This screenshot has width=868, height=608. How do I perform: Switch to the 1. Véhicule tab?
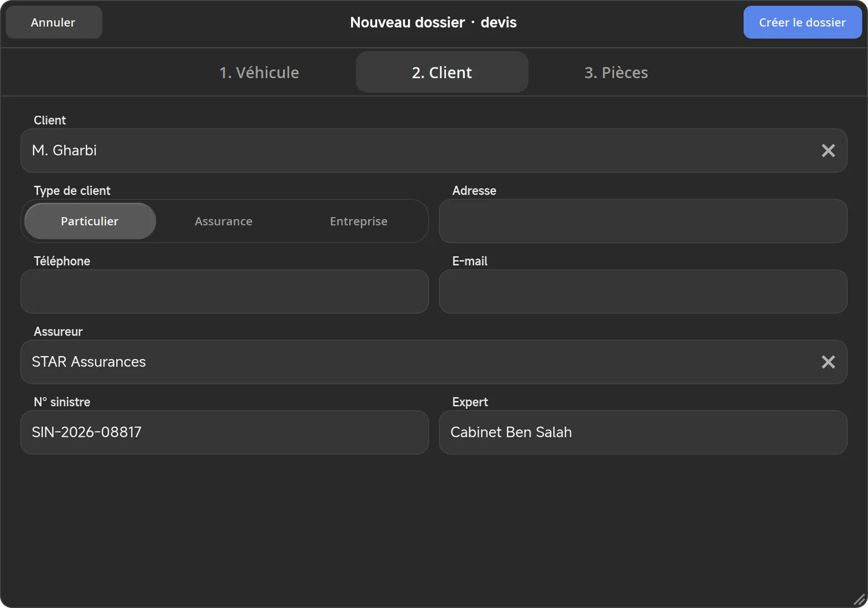coord(259,72)
